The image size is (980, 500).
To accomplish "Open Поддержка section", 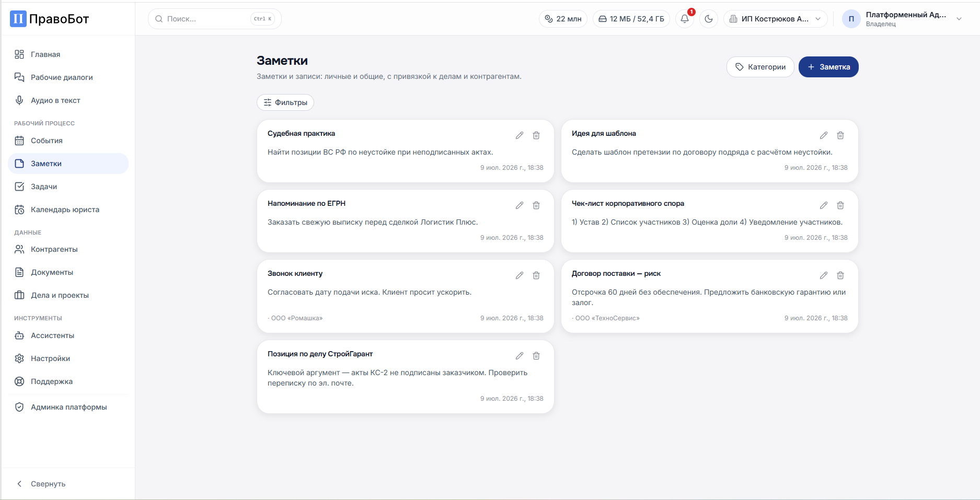I will coord(68,381).
